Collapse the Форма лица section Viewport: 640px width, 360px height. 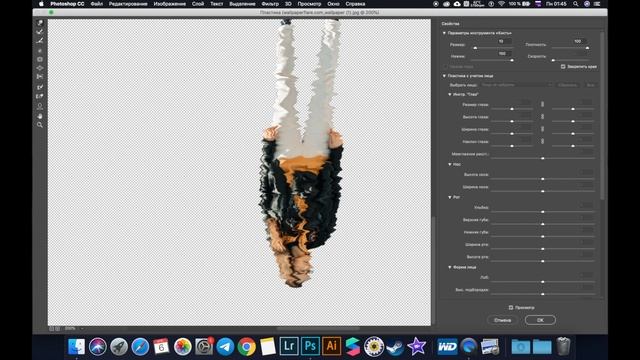[450, 267]
